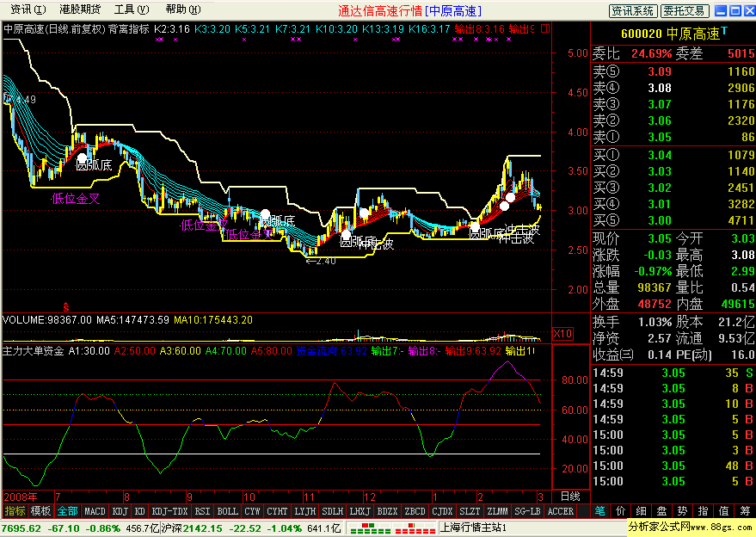The width and height of the screenshot is (756, 537).
Task: Switch to the ZBCD indicator
Action: 415,511
